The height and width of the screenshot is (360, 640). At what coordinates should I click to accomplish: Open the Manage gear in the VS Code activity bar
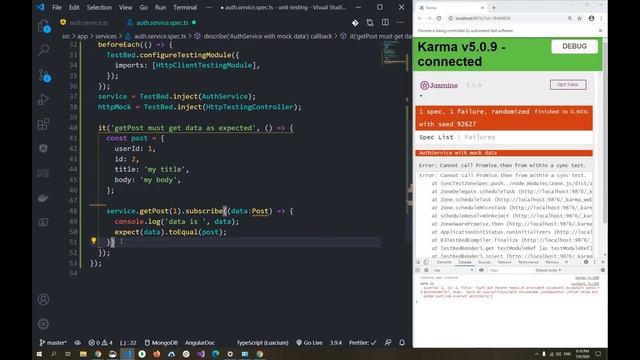43,324
